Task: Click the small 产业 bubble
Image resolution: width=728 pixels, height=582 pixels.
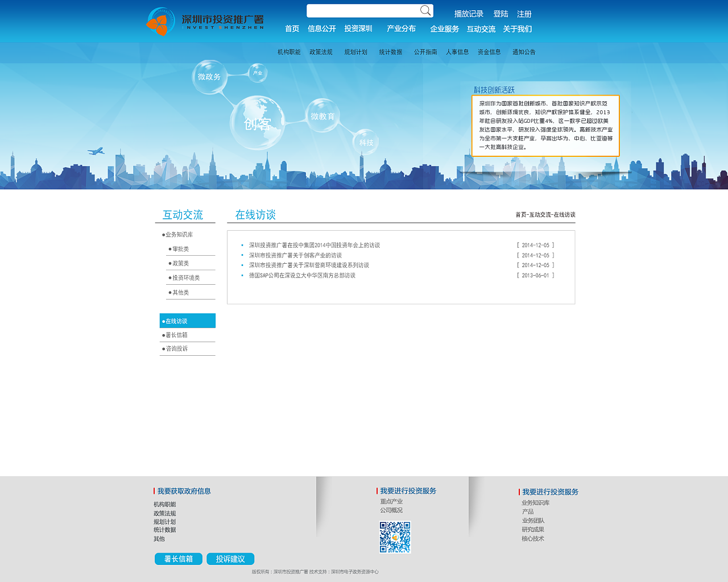Action: click(258, 73)
